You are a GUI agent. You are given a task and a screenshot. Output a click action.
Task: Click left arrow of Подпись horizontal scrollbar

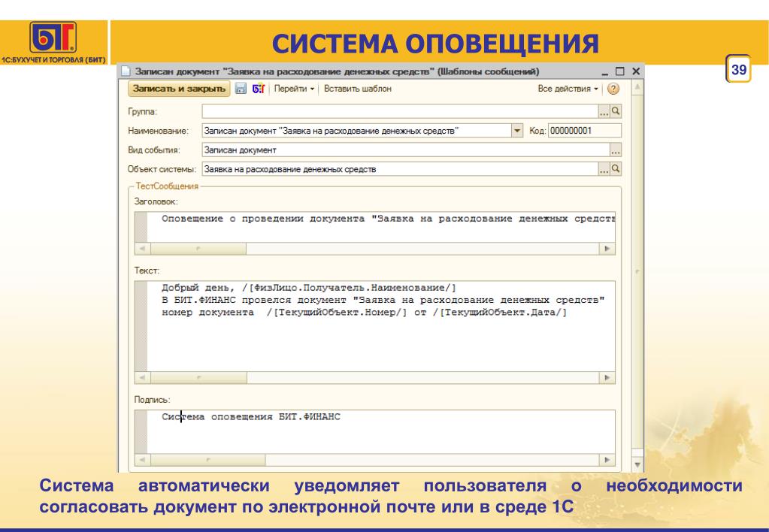(x=142, y=460)
